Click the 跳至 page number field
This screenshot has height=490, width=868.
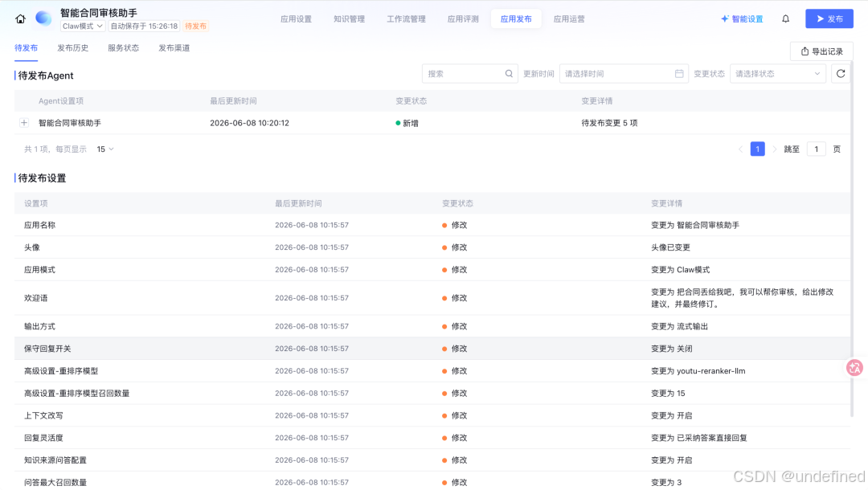tap(816, 149)
